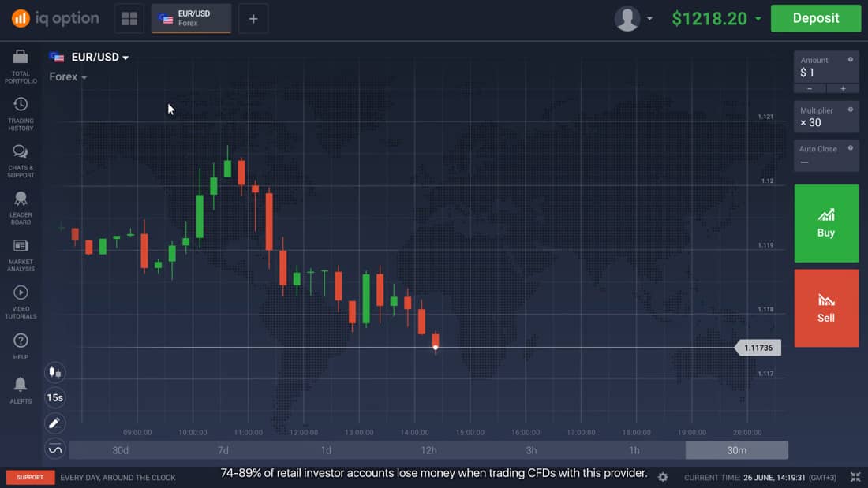Viewport: 868px width, 488px height.
Task: Open Market Analysis news panel
Action: pos(21,254)
